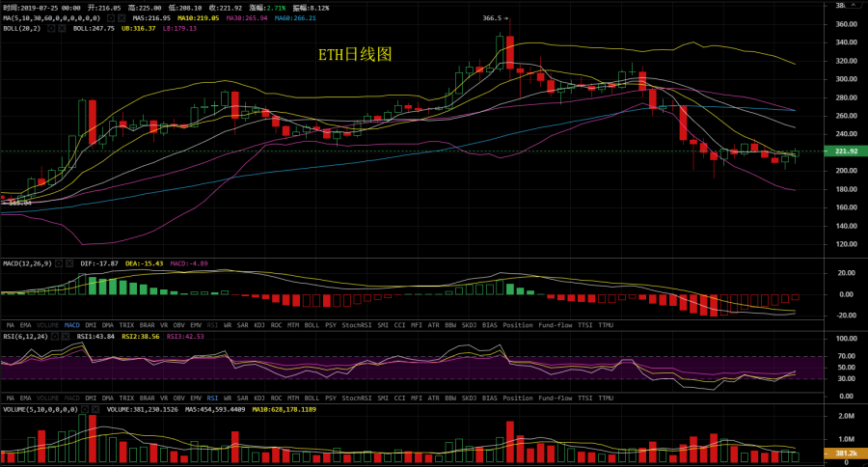Image resolution: width=868 pixels, height=467 pixels.
Task: Select Position in the lower indicator bar
Action: 517,398
